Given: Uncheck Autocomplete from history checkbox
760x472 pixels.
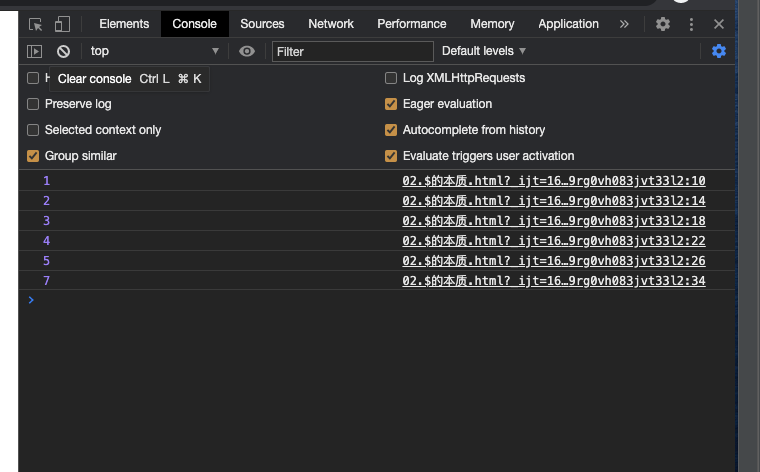Looking at the screenshot, I should tap(391, 130).
